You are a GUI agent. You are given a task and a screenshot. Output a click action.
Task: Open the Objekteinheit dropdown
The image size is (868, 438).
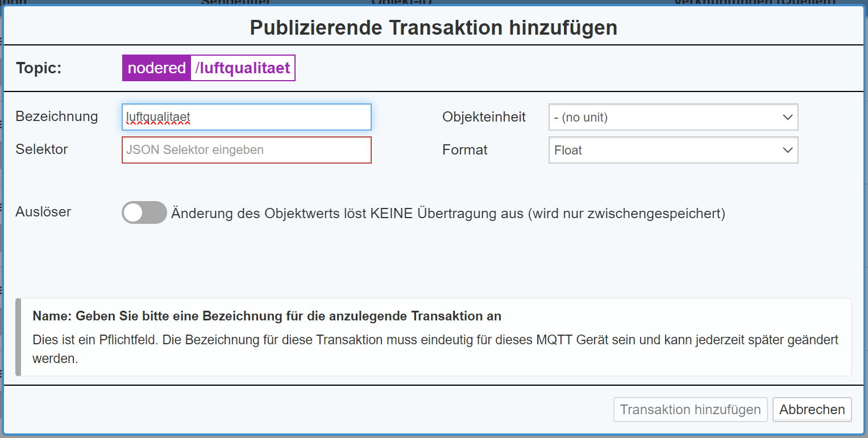[673, 117]
